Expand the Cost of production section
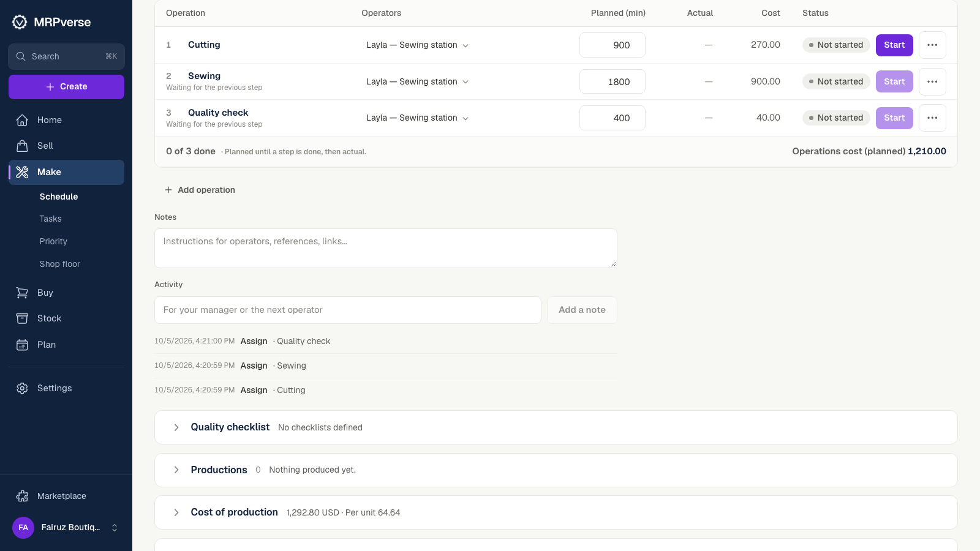The image size is (980, 551). click(176, 512)
